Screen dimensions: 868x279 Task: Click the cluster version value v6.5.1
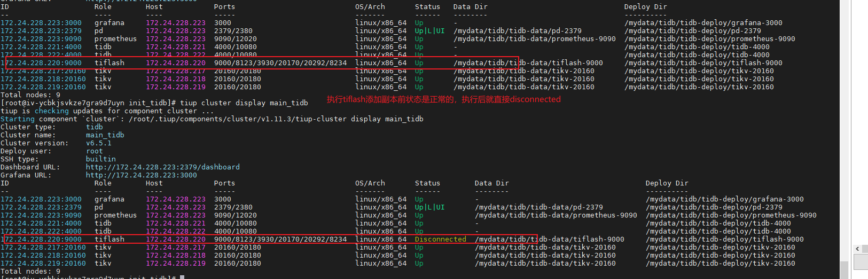(98, 143)
